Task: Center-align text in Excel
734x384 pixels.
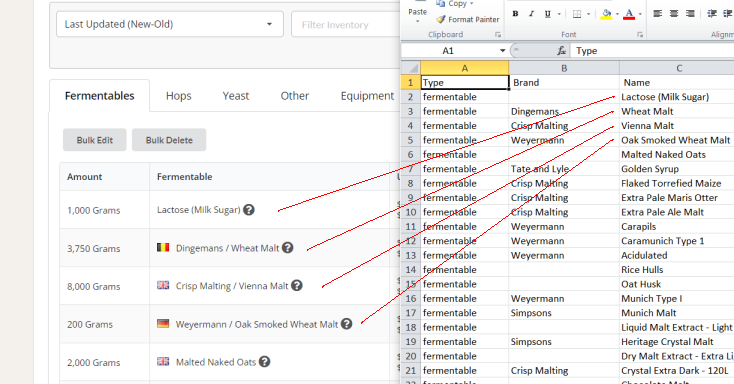Action: tap(674, 14)
